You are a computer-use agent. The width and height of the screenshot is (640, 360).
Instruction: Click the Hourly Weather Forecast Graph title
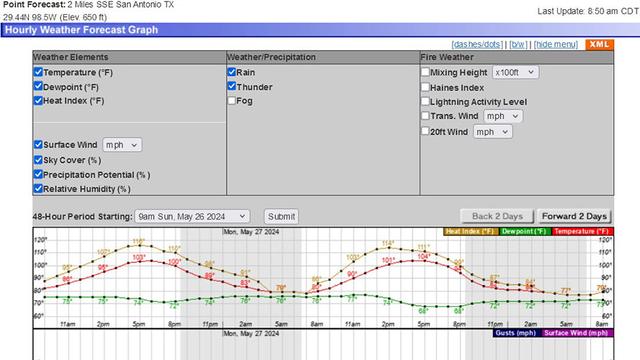(81, 30)
